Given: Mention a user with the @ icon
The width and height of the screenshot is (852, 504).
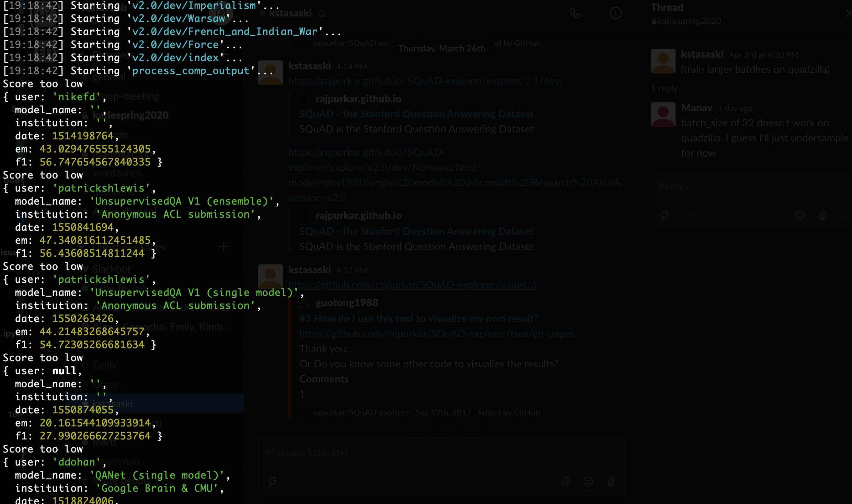Looking at the screenshot, I should tap(565, 481).
